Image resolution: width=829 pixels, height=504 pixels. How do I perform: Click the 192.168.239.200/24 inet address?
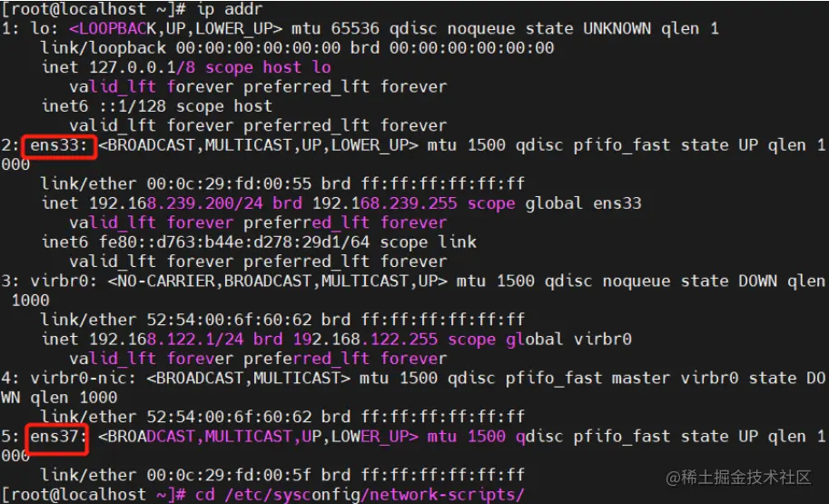coord(175,203)
